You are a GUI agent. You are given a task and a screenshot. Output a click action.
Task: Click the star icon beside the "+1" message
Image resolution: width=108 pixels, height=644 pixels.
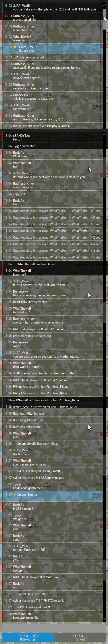tap(15, 494)
